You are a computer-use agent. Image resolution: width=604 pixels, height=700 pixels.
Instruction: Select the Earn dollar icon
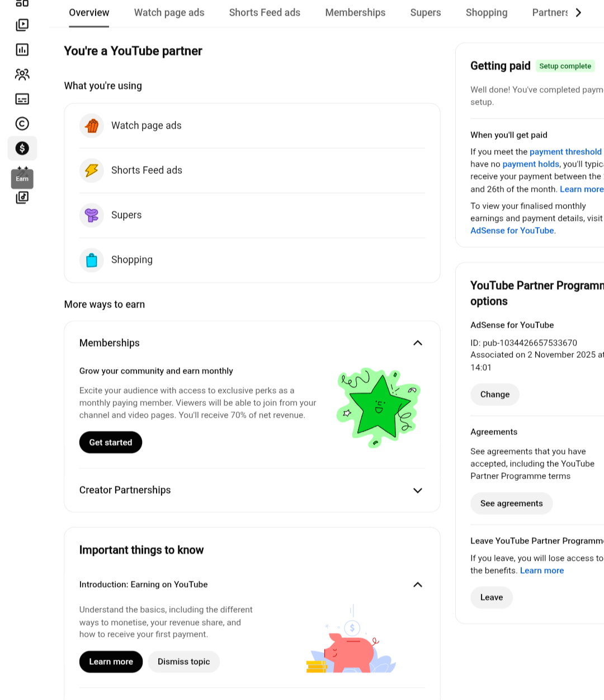click(x=22, y=148)
